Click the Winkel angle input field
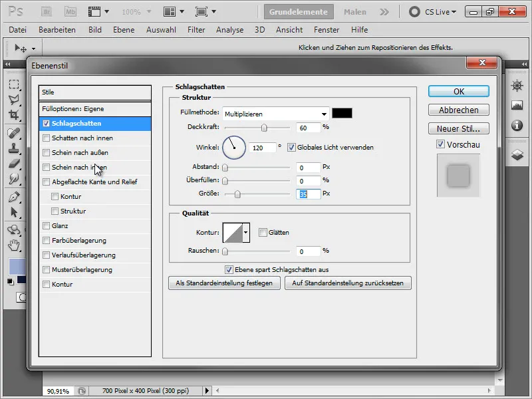 tap(262, 148)
